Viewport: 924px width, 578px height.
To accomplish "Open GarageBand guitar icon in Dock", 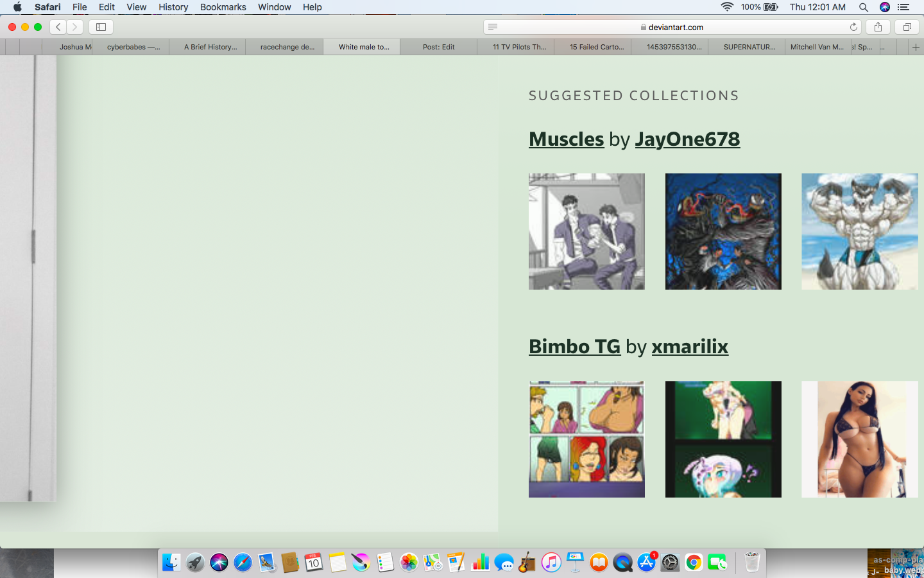I will click(527, 563).
